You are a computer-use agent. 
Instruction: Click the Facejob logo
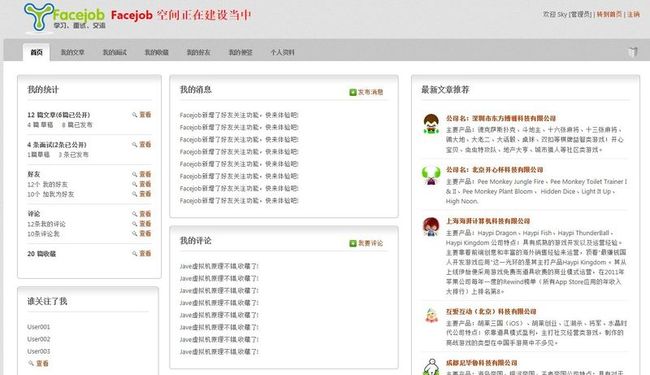tap(64, 17)
